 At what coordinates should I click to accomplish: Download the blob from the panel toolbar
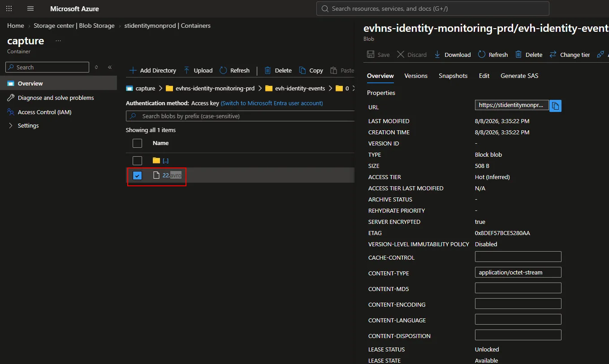click(x=452, y=55)
